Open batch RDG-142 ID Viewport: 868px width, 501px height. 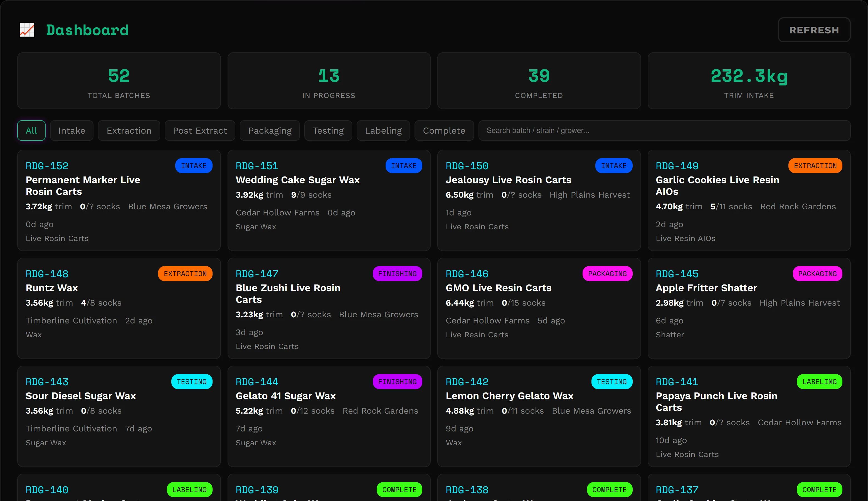467,382
